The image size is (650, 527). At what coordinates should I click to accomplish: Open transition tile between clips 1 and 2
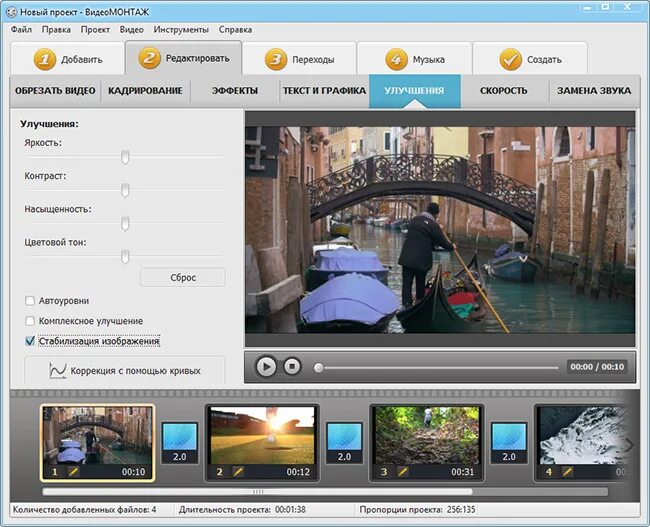[179, 442]
